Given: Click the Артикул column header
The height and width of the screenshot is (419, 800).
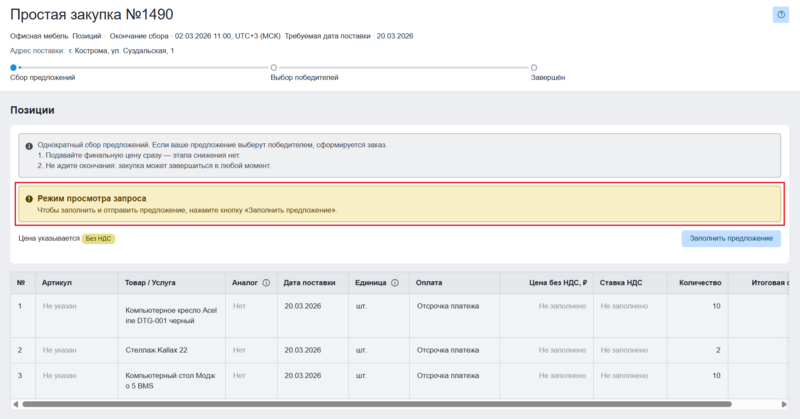Looking at the screenshot, I should (x=57, y=283).
